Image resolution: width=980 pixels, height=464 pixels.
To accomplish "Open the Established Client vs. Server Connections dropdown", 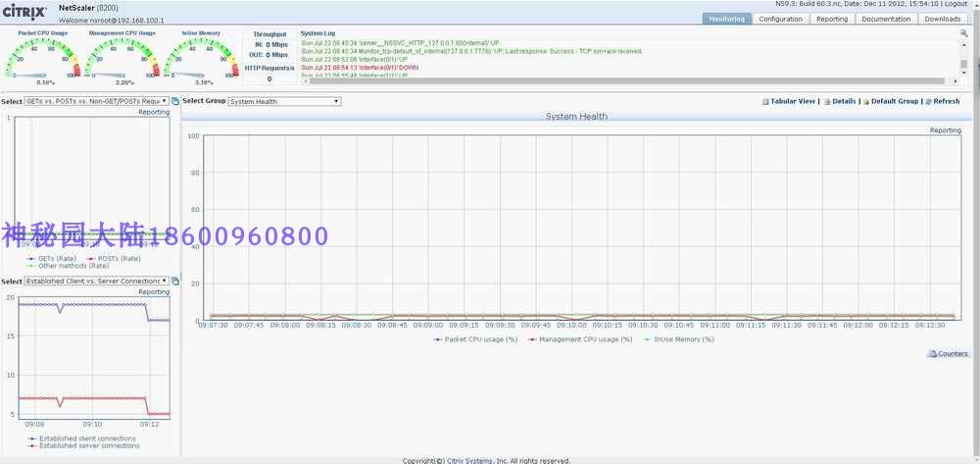I will 96,282.
